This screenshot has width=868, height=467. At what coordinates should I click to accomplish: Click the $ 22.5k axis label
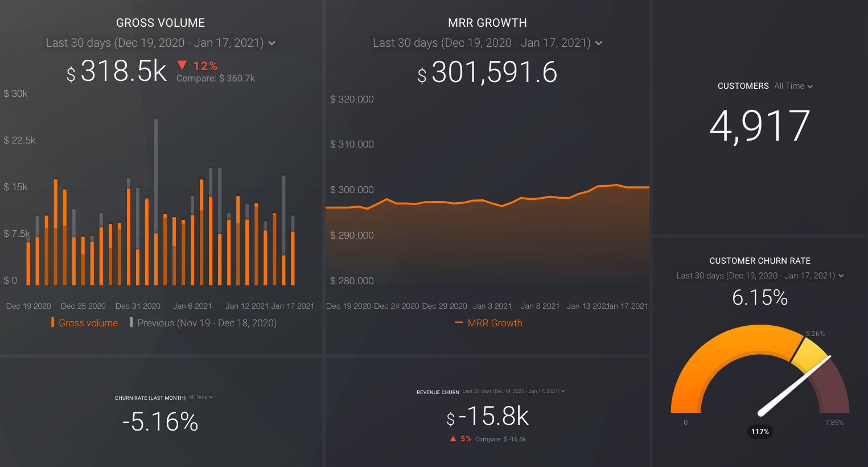point(19,140)
